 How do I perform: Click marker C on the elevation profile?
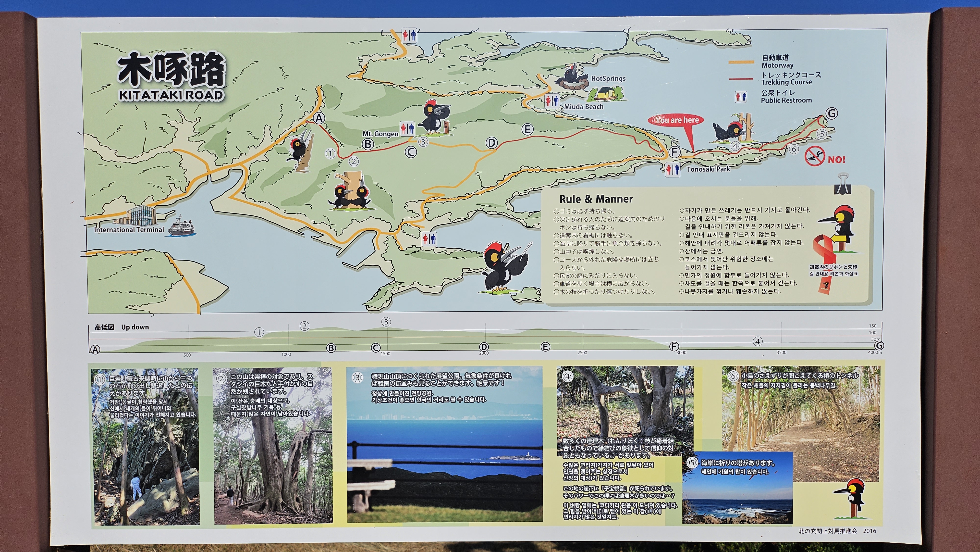tap(376, 348)
